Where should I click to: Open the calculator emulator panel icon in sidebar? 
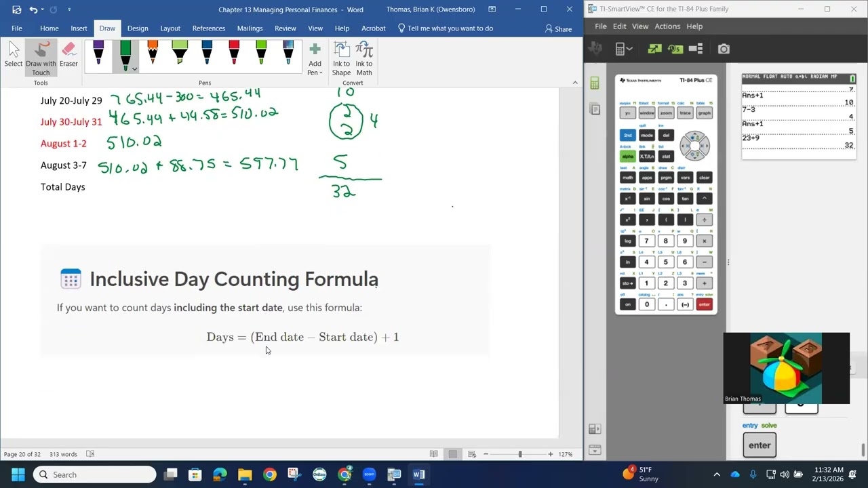595,83
